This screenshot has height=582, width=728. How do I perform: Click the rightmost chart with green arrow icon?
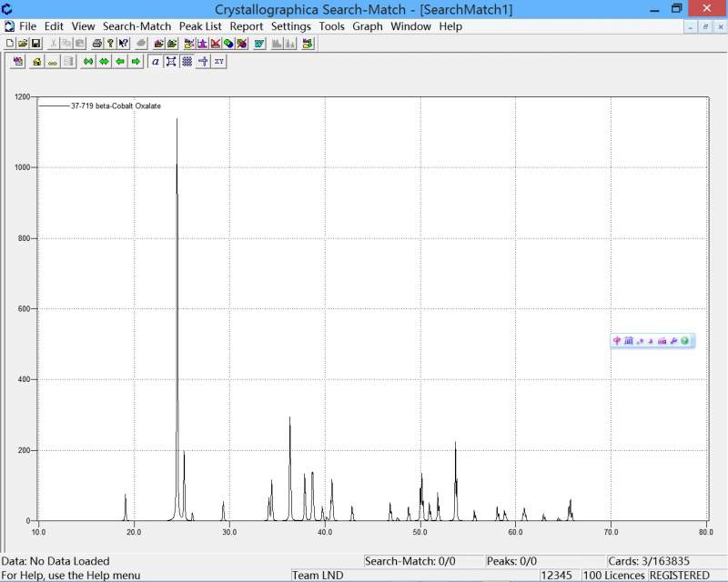coord(308,44)
